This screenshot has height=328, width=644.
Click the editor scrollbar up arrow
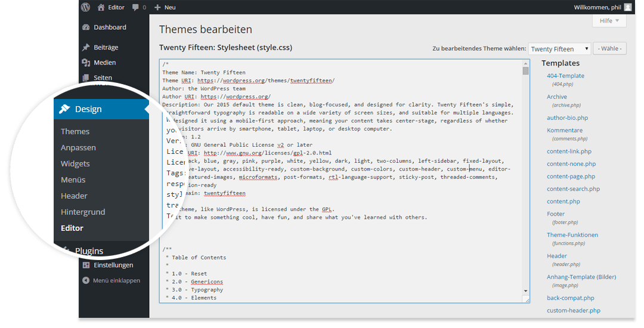(x=525, y=63)
